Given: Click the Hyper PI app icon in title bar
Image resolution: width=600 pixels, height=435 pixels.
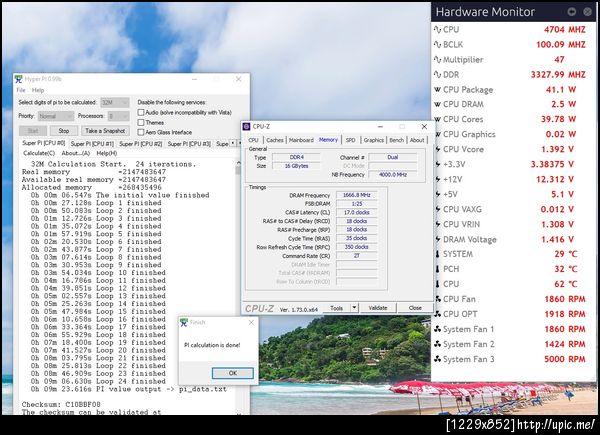Looking at the screenshot, I should [20, 77].
